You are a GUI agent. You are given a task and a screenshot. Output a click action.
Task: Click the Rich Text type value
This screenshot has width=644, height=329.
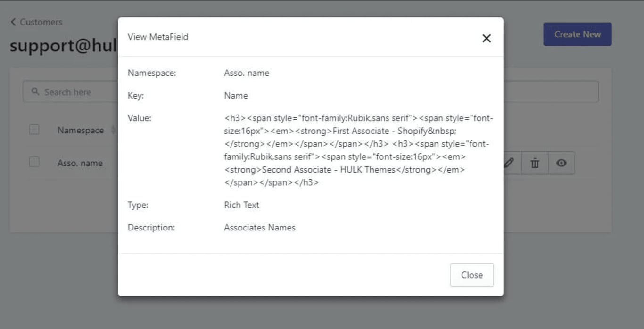[241, 205]
